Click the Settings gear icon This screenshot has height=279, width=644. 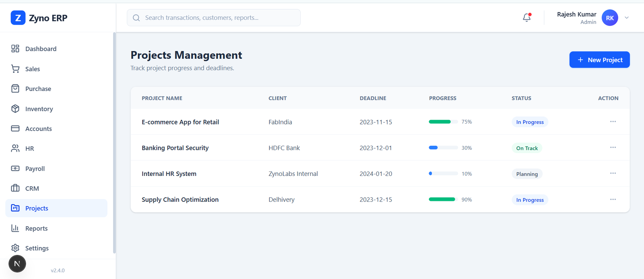click(x=15, y=248)
